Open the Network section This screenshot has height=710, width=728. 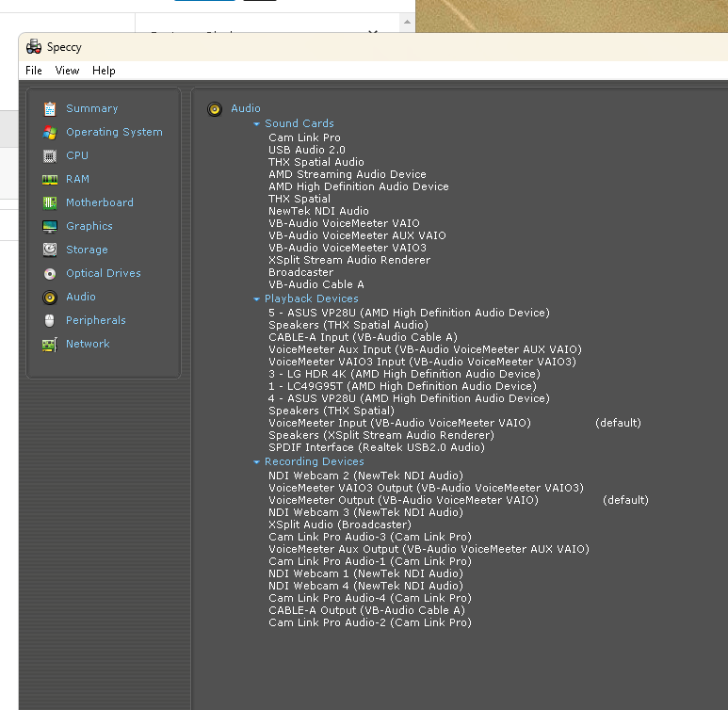coord(88,344)
